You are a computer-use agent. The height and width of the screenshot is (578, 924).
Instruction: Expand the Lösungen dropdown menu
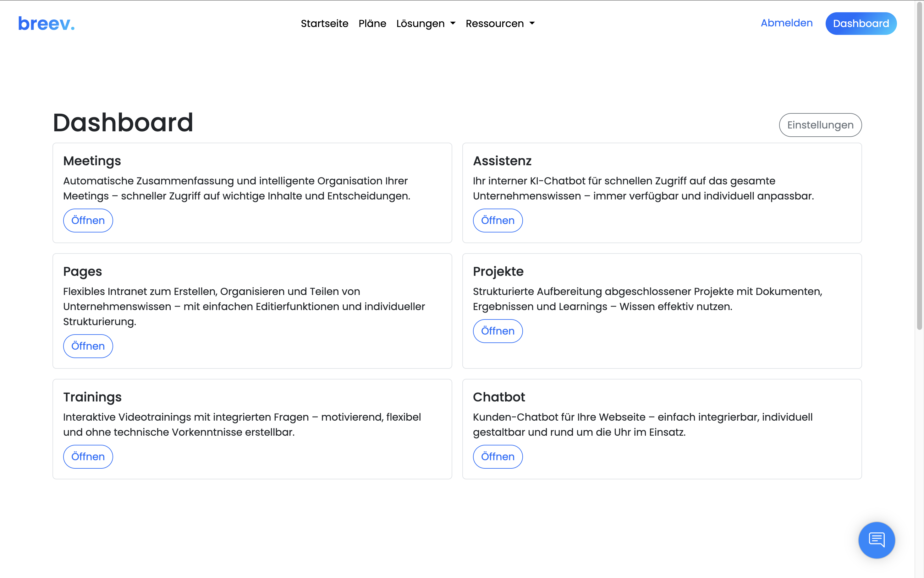click(x=426, y=24)
